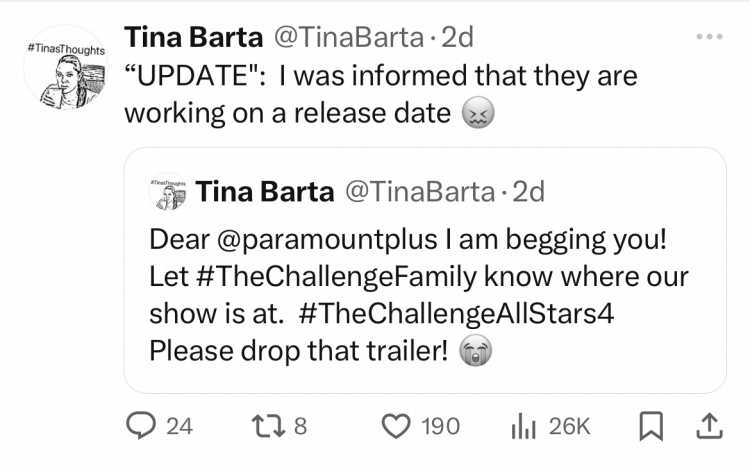This screenshot has width=750, height=472.
Task: Retweet using the repost arrows icon
Action: [x=268, y=426]
